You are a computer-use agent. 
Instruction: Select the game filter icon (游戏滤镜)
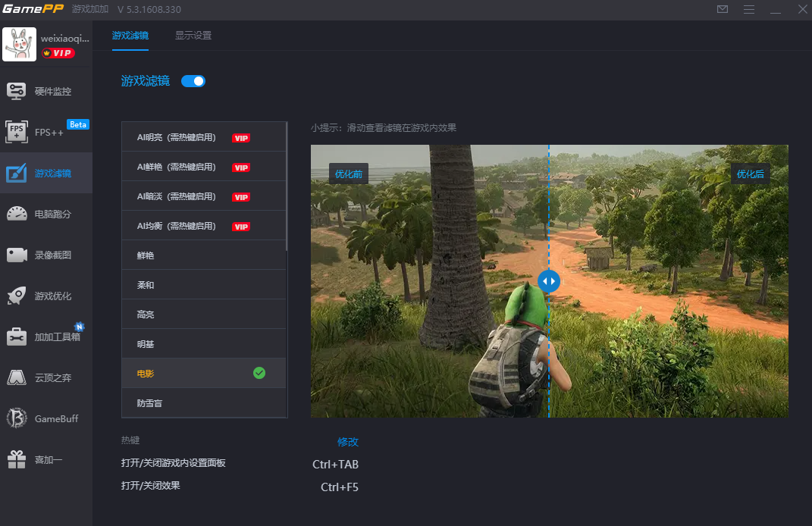tap(16, 173)
